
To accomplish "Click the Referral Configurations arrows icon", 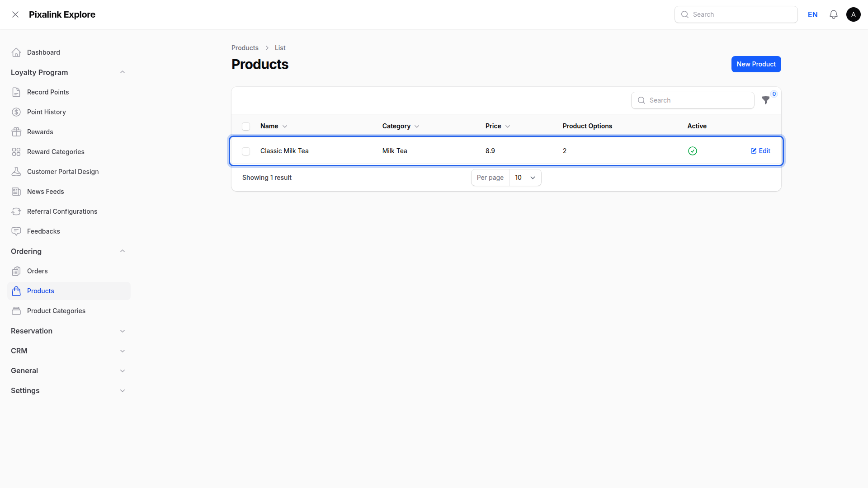I will coord(16,211).
